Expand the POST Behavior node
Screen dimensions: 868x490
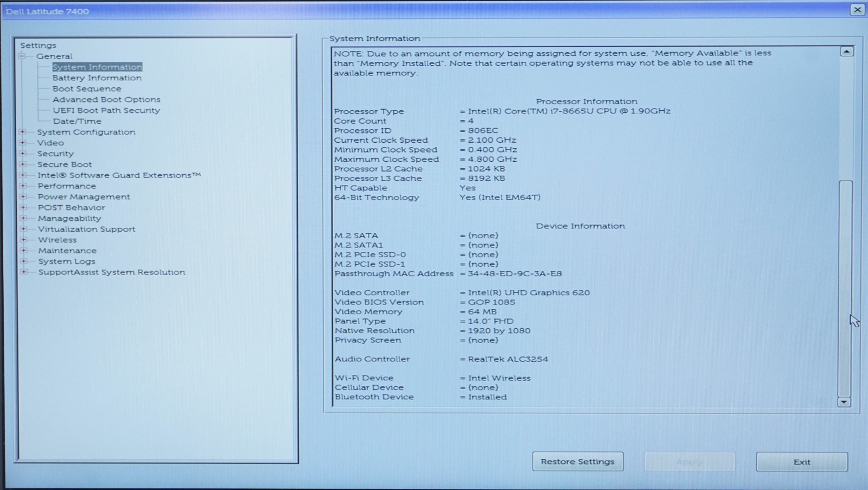[23, 207]
